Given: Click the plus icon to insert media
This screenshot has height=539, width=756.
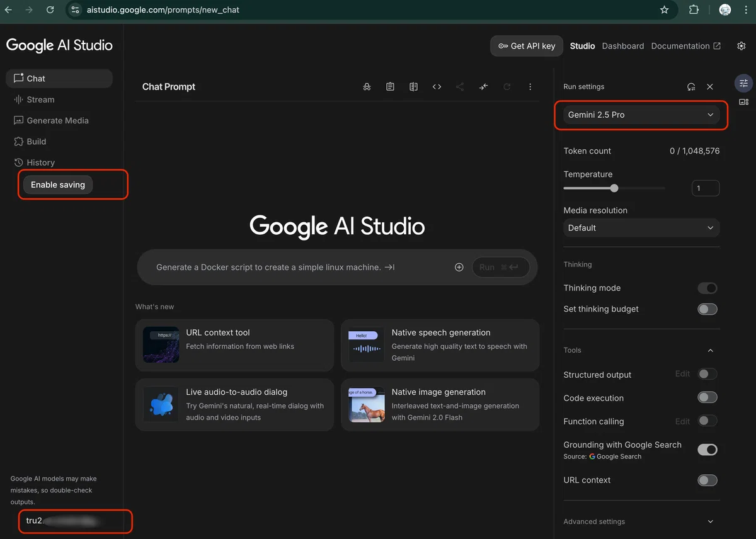Looking at the screenshot, I should tap(459, 268).
